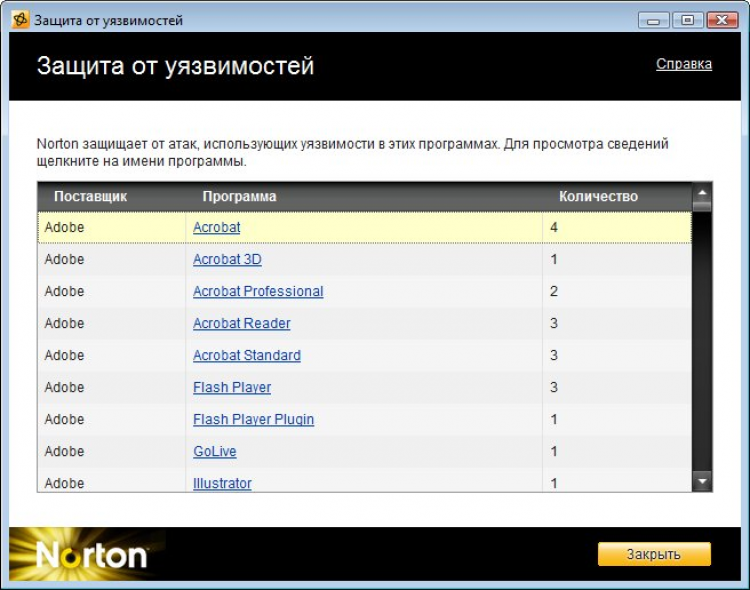Image resolution: width=750 pixels, height=590 pixels.
Task: Click the list's scroll down arrow
Action: [x=702, y=481]
